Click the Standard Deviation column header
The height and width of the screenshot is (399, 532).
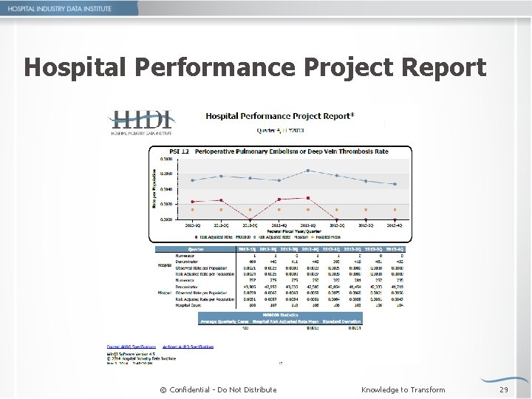[342, 321]
